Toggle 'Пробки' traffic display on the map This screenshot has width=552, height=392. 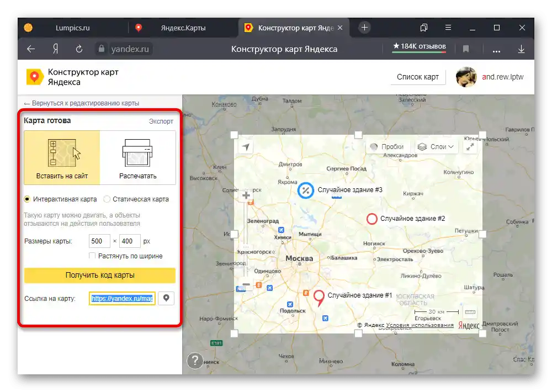coord(392,146)
